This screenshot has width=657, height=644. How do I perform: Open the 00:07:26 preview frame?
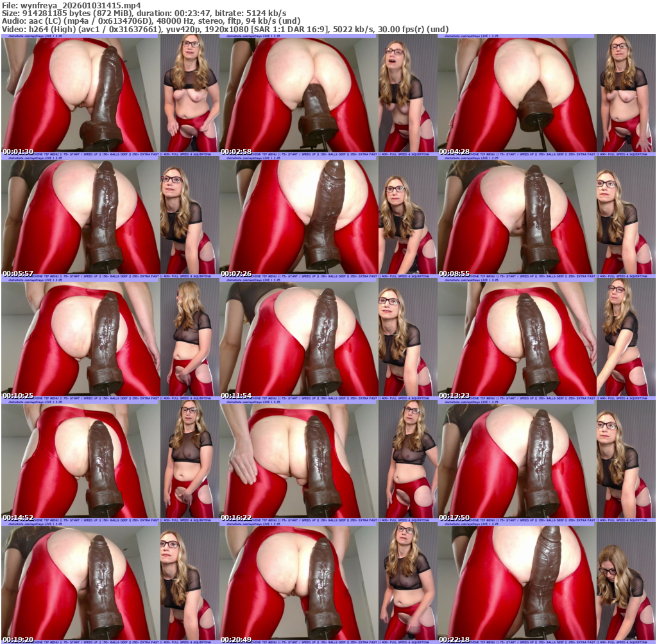coord(328,217)
